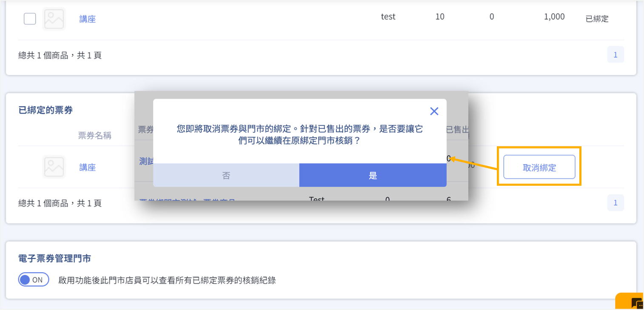
Task: Click the 1,000 value in the top row
Action: coord(554,17)
